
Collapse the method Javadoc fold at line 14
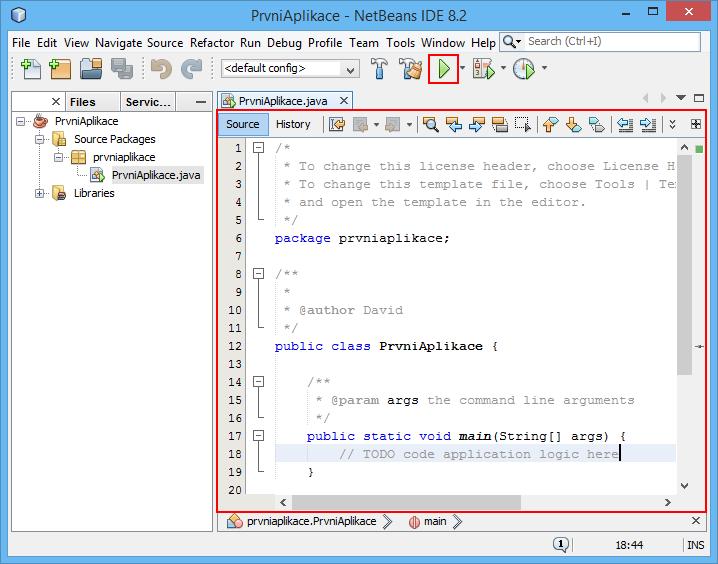(x=259, y=381)
